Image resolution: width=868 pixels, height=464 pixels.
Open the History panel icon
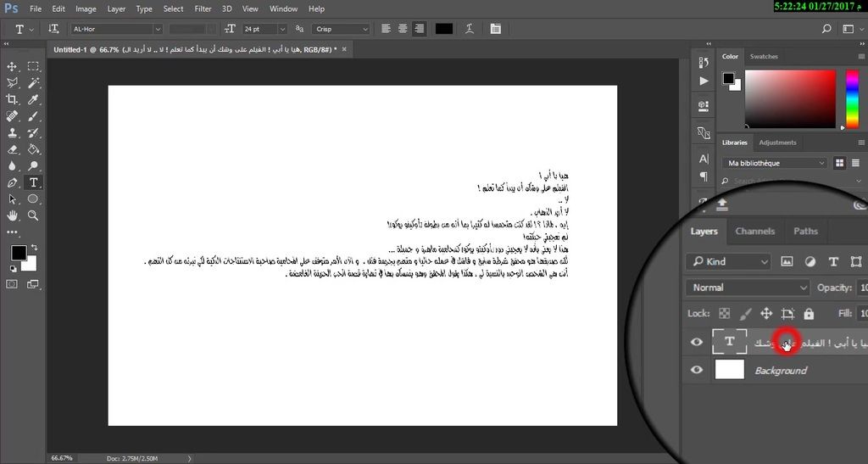[704, 62]
